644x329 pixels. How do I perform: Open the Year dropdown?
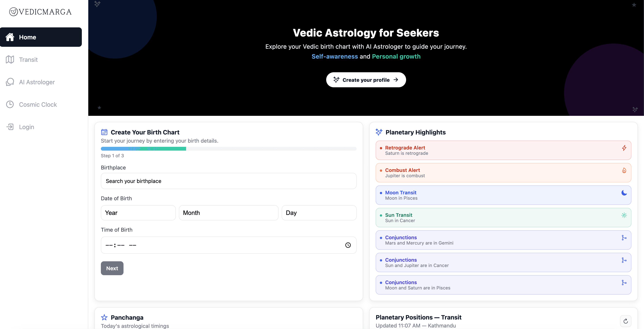(138, 213)
